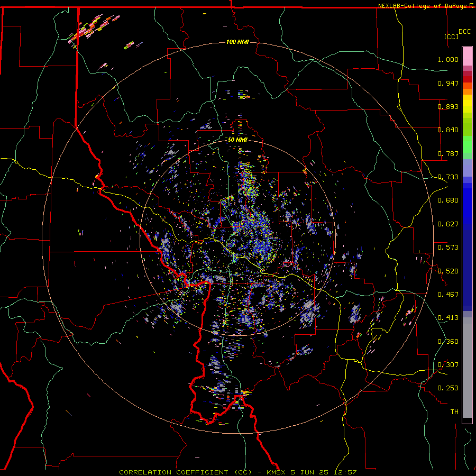The image size is (476, 476).
Task: Click the TH threshold label
Action: pos(454,412)
